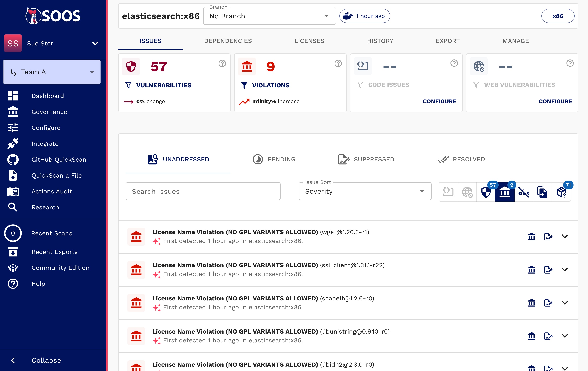
Task: Switch to the Export tab
Action: [x=448, y=41]
